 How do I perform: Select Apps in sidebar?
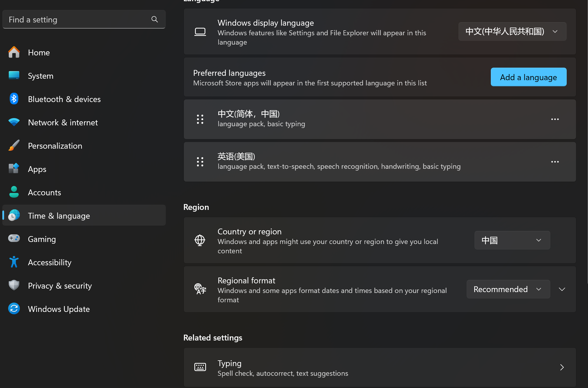pos(84,169)
